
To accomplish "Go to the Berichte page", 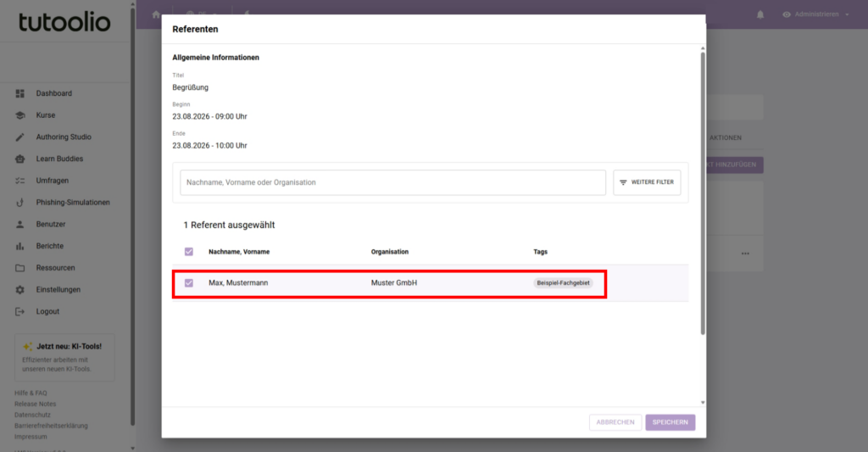I will [x=50, y=246].
